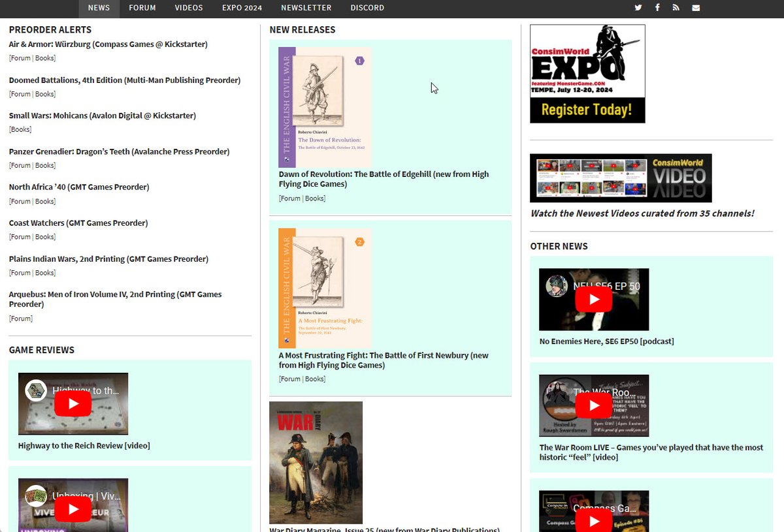
Task: Open Plains Indian Wars, 2nd Printing link
Action: [108, 258]
